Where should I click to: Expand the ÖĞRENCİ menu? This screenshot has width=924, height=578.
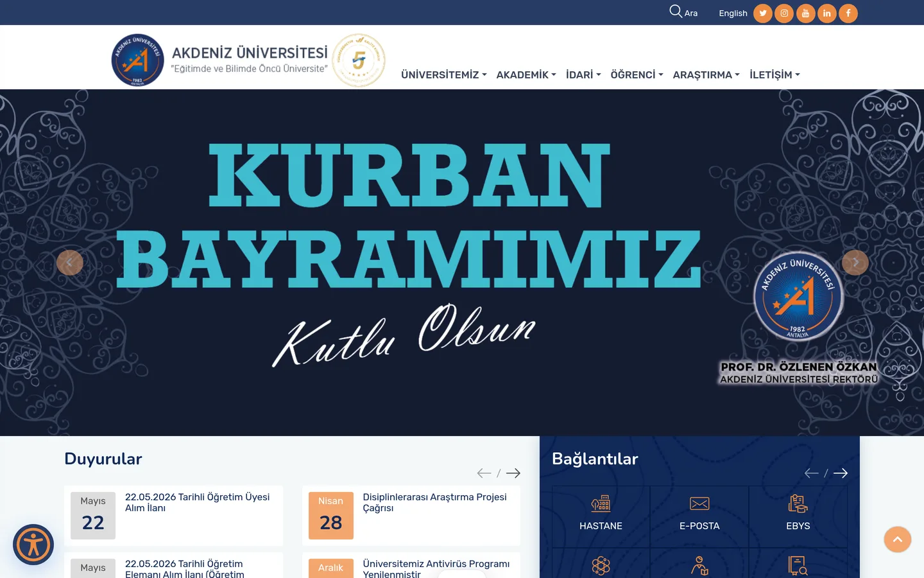tap(637, 74)
